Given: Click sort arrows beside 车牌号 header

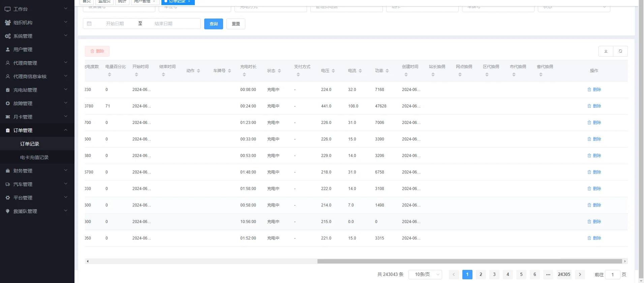Looking at the screenshot, I should click(229, 71).
